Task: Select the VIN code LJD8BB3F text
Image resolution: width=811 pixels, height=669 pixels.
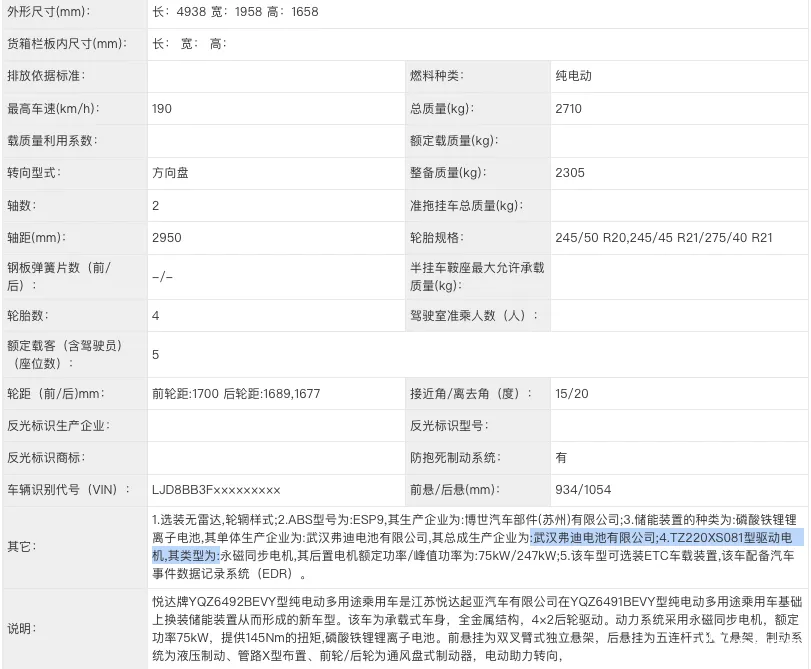Action: click(x=215, y=490)
